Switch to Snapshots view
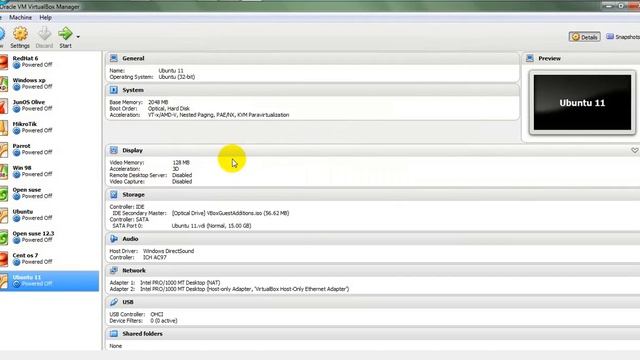Viewport: 640px width, 360px height. click(623, 37)
